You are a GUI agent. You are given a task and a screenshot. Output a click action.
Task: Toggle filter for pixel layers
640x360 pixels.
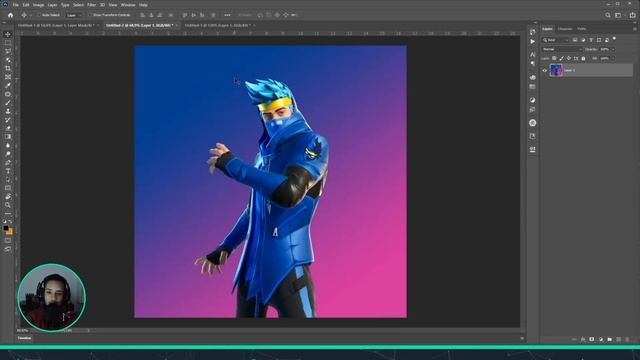pyautogui.click(x=575, y=40)
